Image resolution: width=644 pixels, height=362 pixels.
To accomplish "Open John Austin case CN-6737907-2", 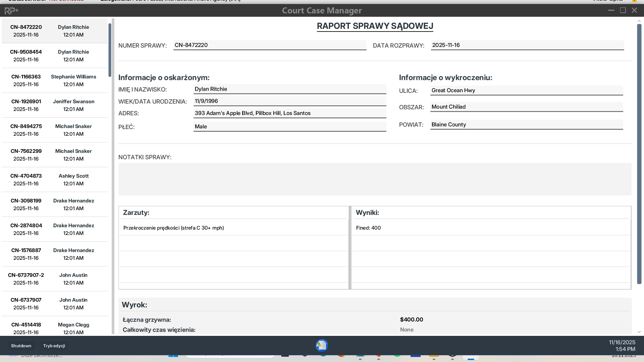I will (55, 279).
